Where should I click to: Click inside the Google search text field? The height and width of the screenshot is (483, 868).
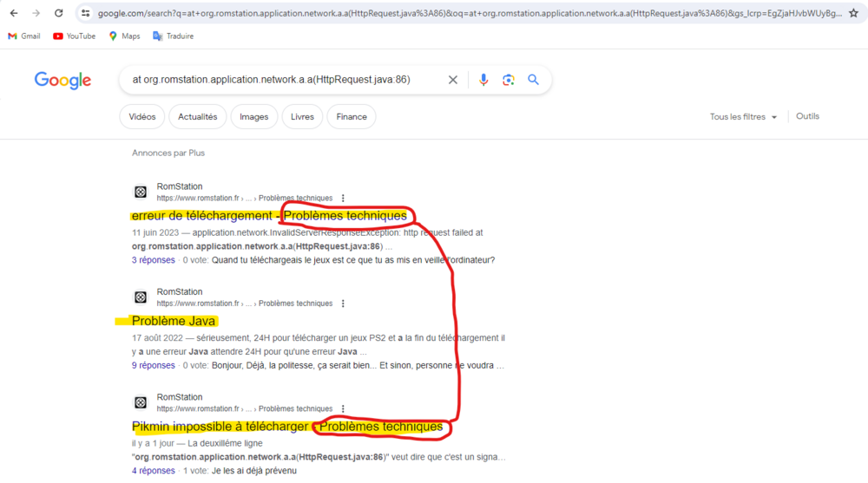(x=278, y=80)
